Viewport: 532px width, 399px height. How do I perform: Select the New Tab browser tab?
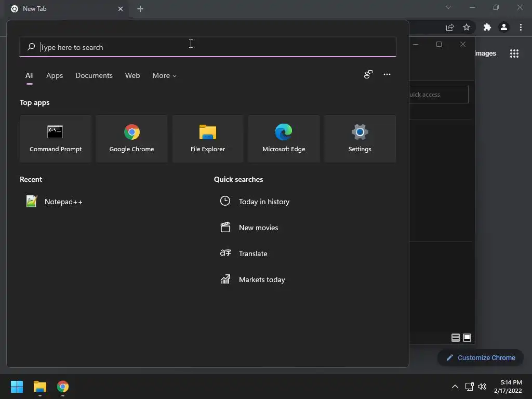point(66,9)
